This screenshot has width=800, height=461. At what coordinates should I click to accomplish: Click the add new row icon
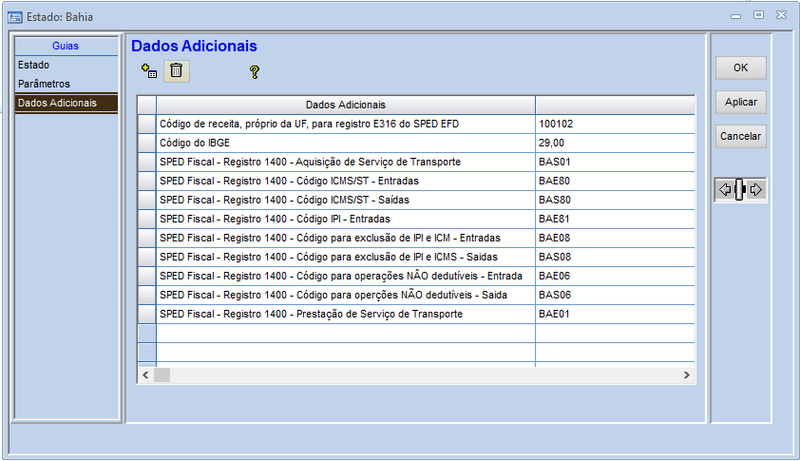click(x=149, y=71)
